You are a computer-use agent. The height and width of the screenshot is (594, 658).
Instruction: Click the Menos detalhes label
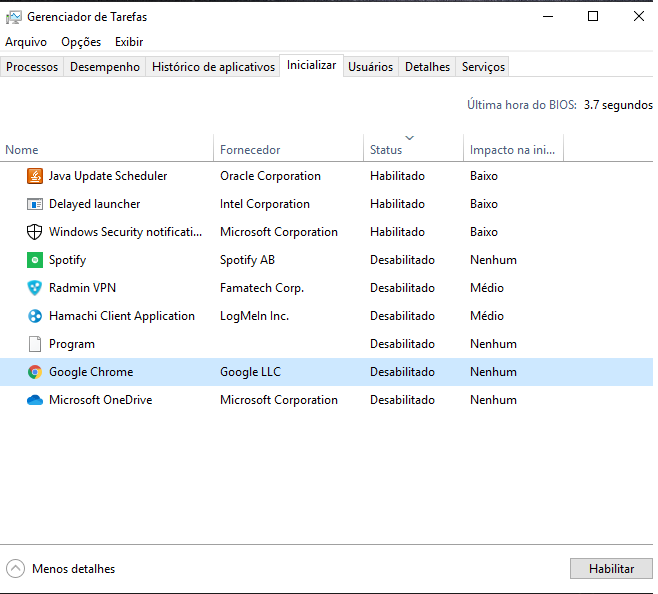coord(73,569)
